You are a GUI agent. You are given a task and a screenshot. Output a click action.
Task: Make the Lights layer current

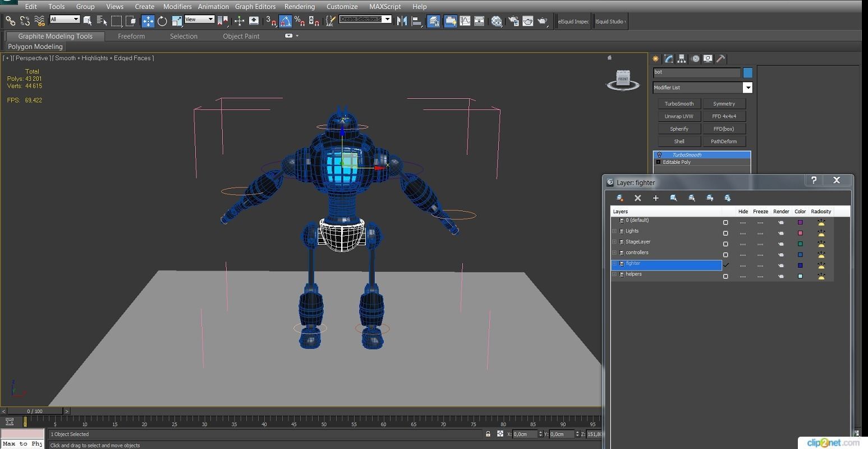[725, 233]
